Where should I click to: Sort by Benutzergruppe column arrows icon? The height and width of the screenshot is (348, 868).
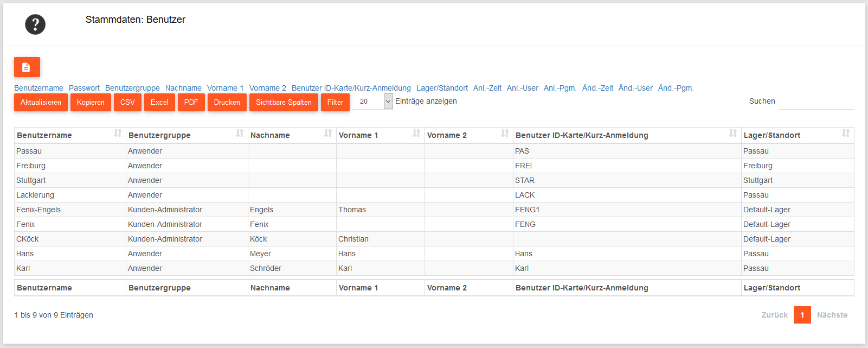pyautogui.click(x=240, y=134)
